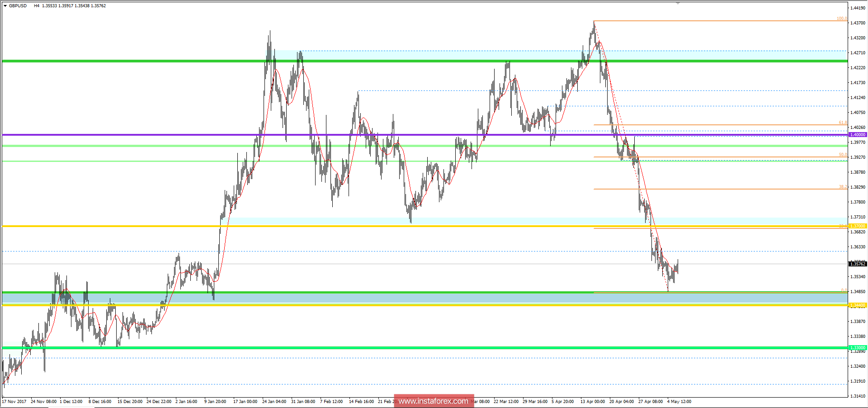Select the thin light green line near 1.39270
This screenshot has width=868, height=408.
(x=424, y=161)
